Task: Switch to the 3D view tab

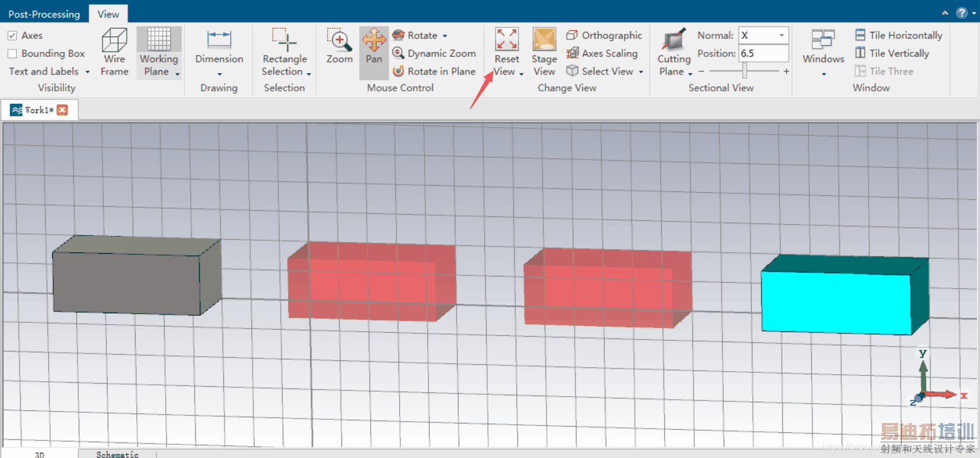Action: click(x=39, y=454)
